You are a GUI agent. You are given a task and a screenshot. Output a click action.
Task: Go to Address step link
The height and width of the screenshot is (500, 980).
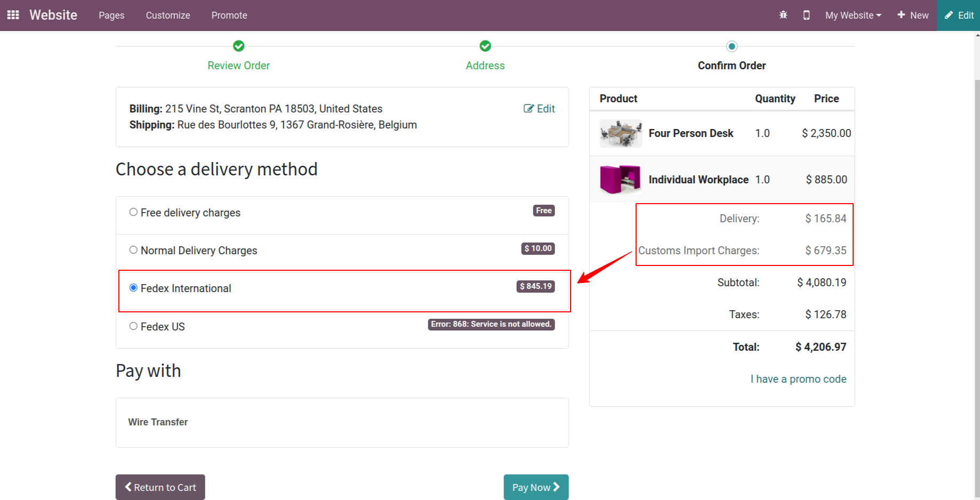pyautogui.click(x=485, y=66)
